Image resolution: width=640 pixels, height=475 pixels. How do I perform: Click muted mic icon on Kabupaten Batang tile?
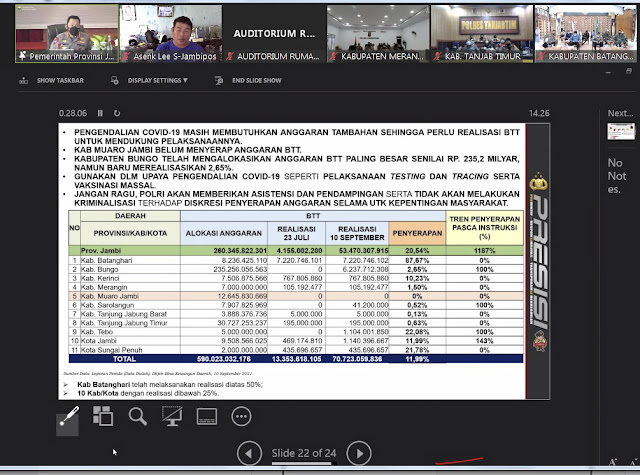coord(541,56)
